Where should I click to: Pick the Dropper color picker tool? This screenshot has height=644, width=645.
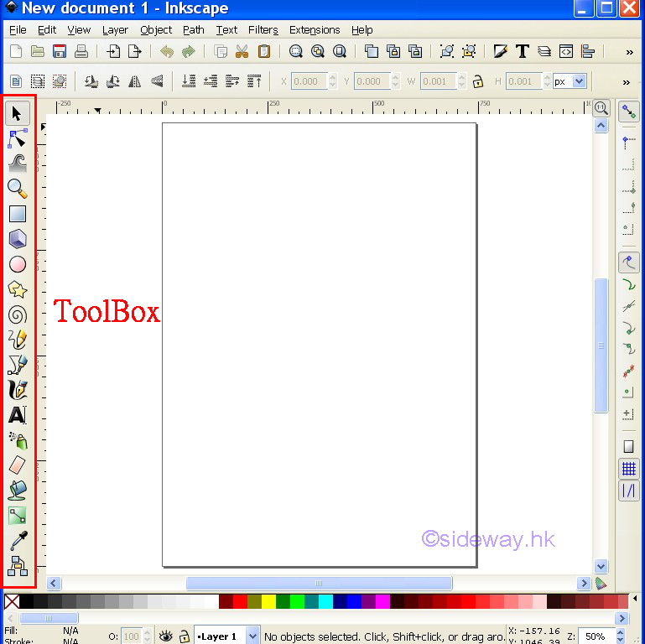tap(18, 541)
